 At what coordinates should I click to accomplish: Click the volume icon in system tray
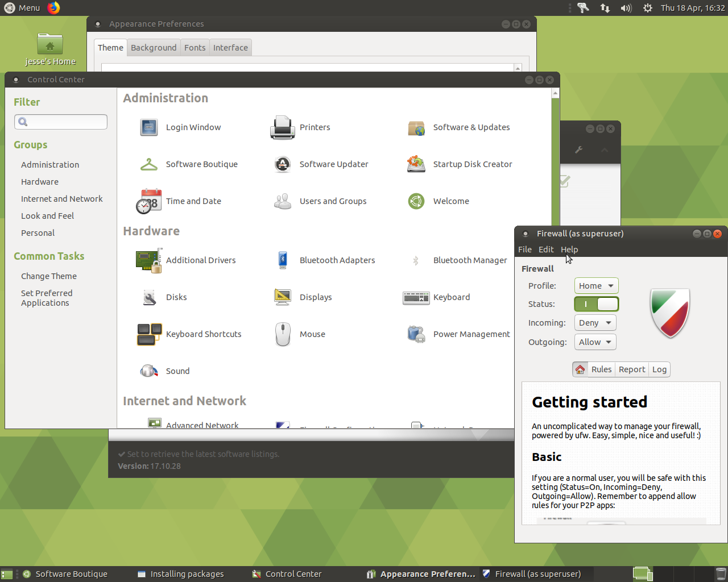point(626,8)
